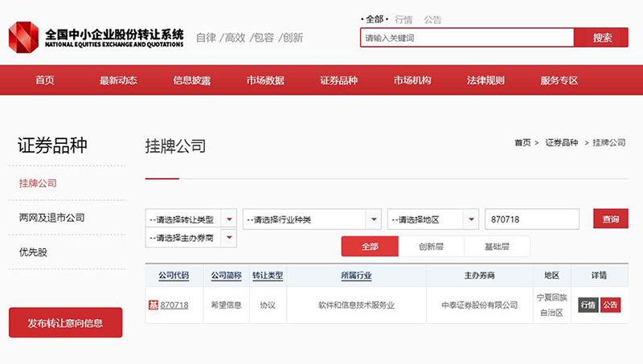The width and height of the screenshot is (643, 364).
Task: Open company code link 870718
Action: coord(174,305)
